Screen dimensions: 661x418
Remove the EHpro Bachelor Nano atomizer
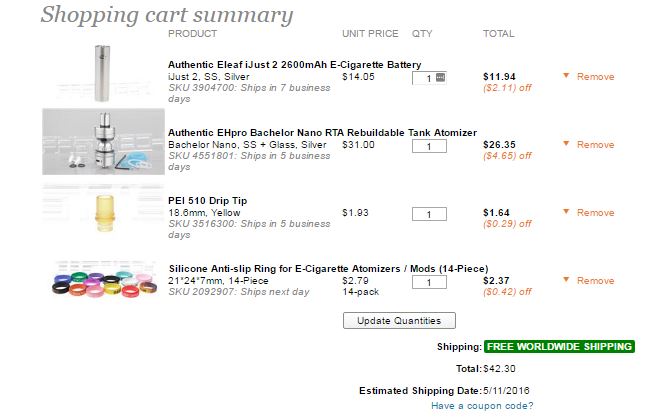pyautogui.click(x=596, y=145)
